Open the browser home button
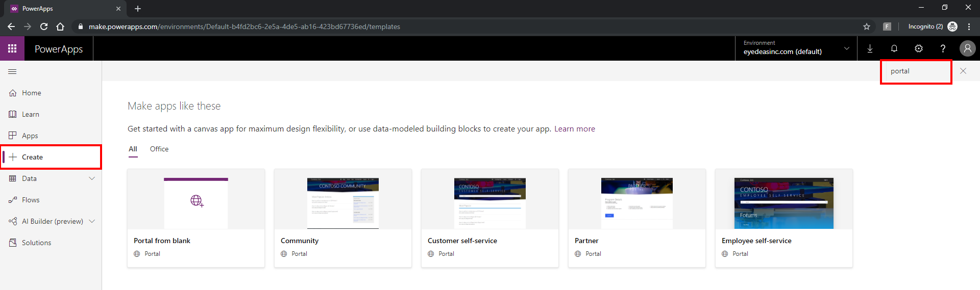 pos(60,27)
